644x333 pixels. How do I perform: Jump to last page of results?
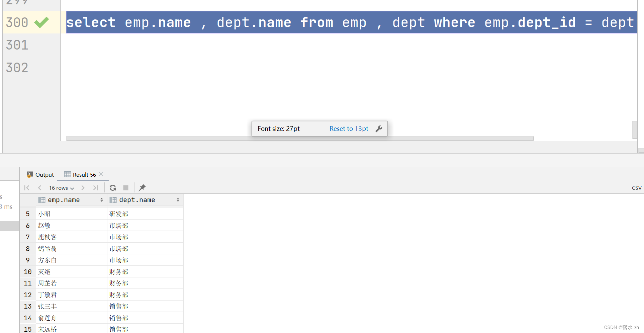click(x=96, y=188)
